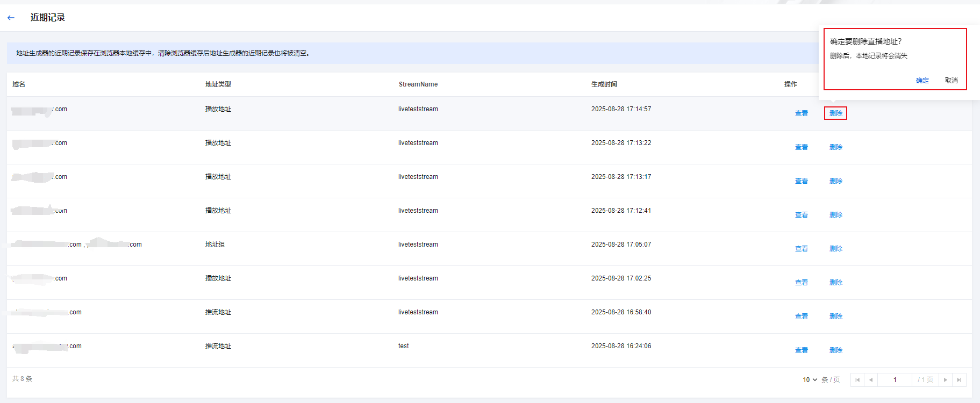Screen dimensions: 980x403
Task: View the record generated at 17:12:41
Action: tap(801, 215)
